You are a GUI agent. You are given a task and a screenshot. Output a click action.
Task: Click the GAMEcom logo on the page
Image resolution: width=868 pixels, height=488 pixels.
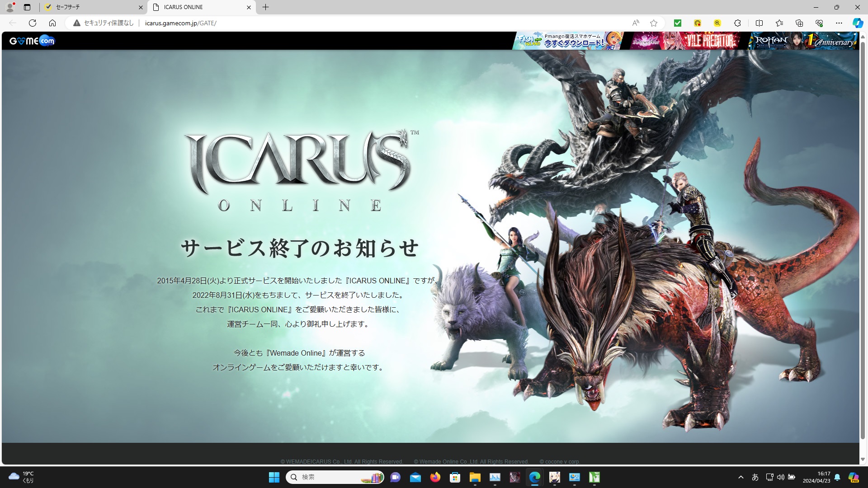click(32, 41)
